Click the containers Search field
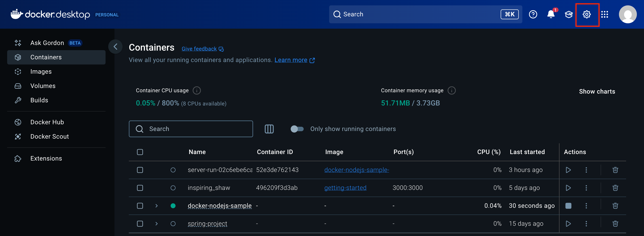Screen dimensions: 644x236 point(191,129)
